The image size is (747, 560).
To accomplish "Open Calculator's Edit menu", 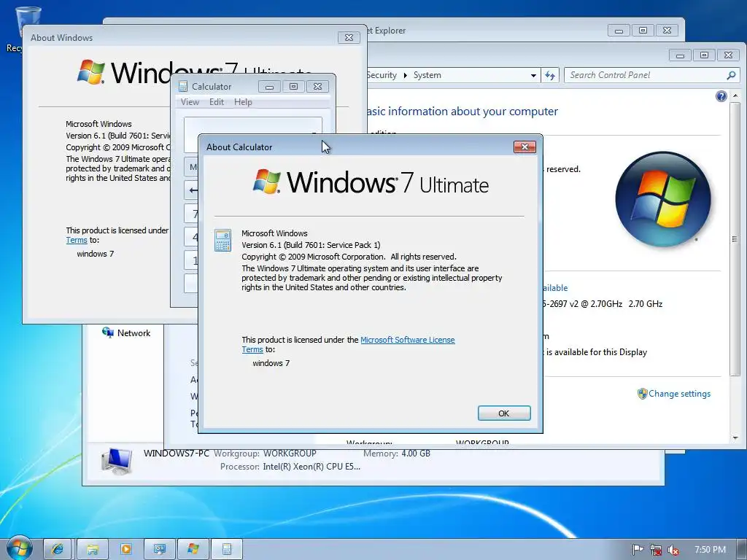I will 216,102.
